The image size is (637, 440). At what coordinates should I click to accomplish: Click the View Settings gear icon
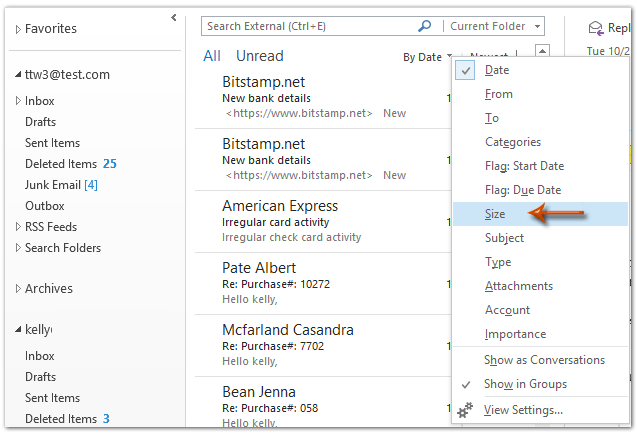pyautogui.click(x=465, y=410)
